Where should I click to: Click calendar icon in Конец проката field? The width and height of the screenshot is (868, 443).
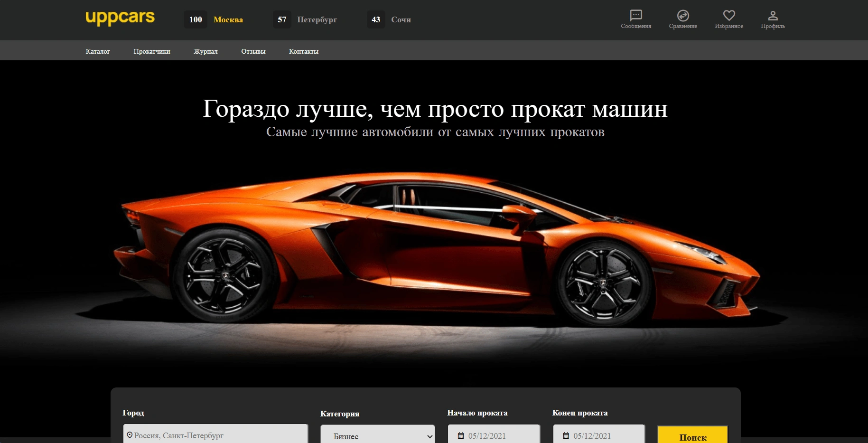(566, 435)
